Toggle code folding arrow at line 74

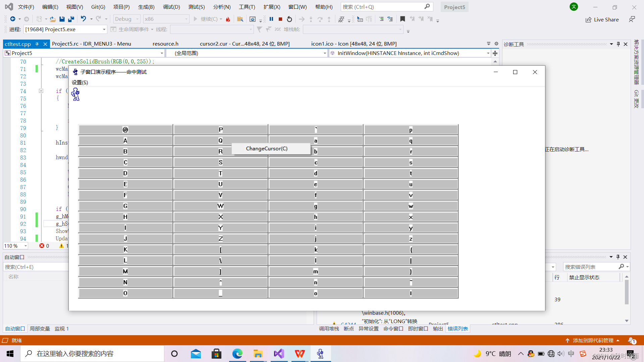42,91
